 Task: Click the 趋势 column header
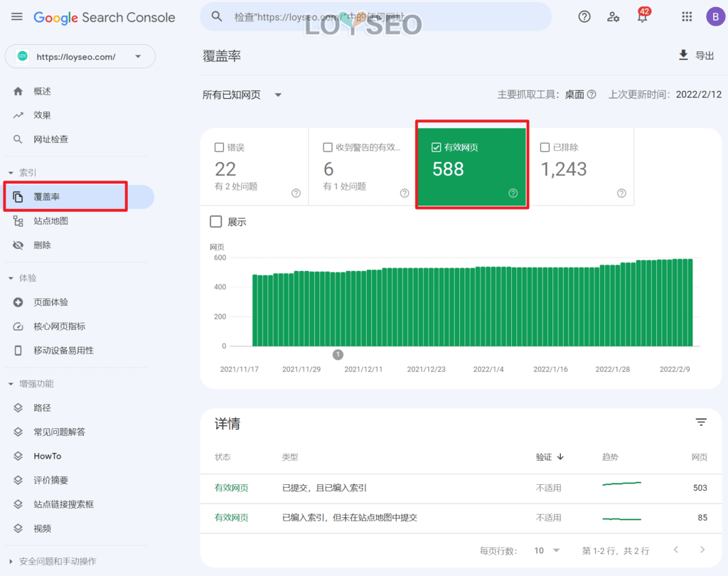(610, 457)
